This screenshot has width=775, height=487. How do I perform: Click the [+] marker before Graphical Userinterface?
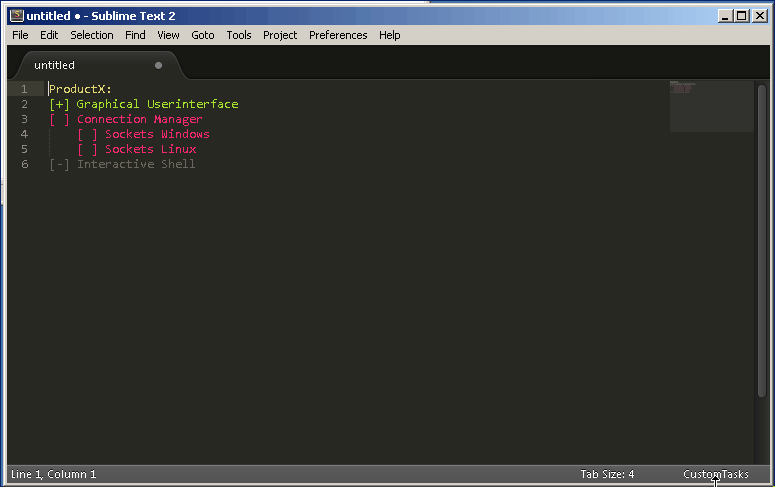[x=59, y=104]
